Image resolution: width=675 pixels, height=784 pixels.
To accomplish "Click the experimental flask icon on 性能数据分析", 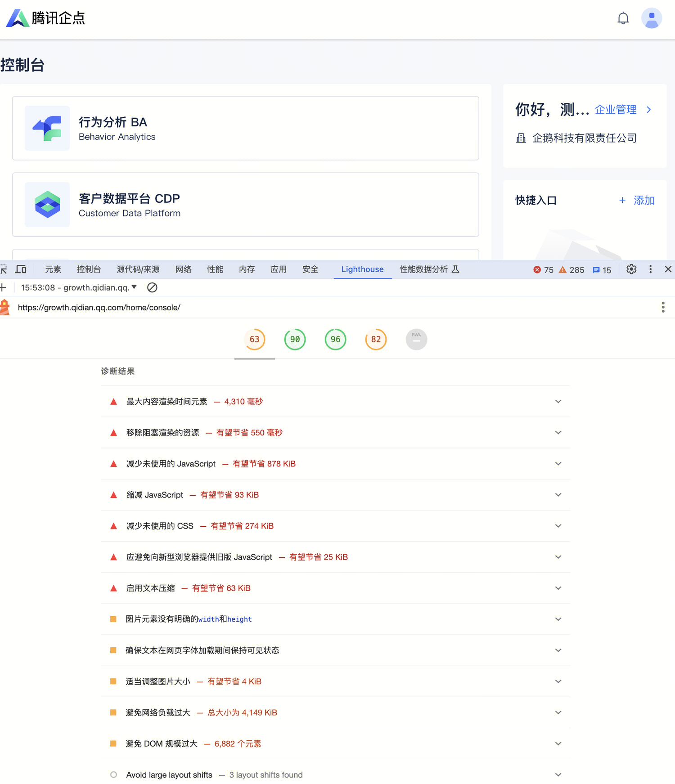I will coord(455,269).
